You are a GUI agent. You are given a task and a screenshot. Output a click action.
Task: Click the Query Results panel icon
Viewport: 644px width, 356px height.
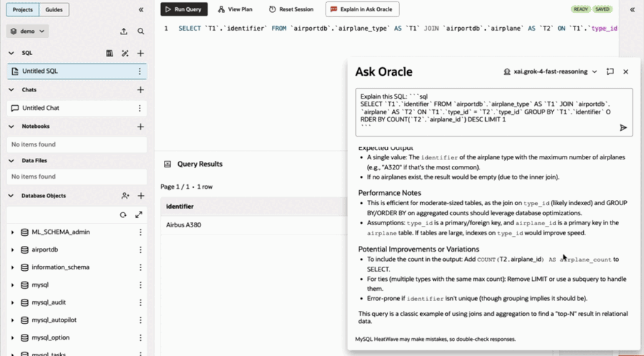[167, 164]
